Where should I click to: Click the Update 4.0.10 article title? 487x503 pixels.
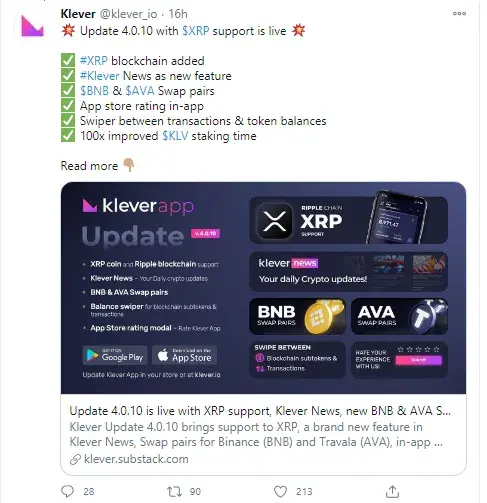(x=260, y=411)
